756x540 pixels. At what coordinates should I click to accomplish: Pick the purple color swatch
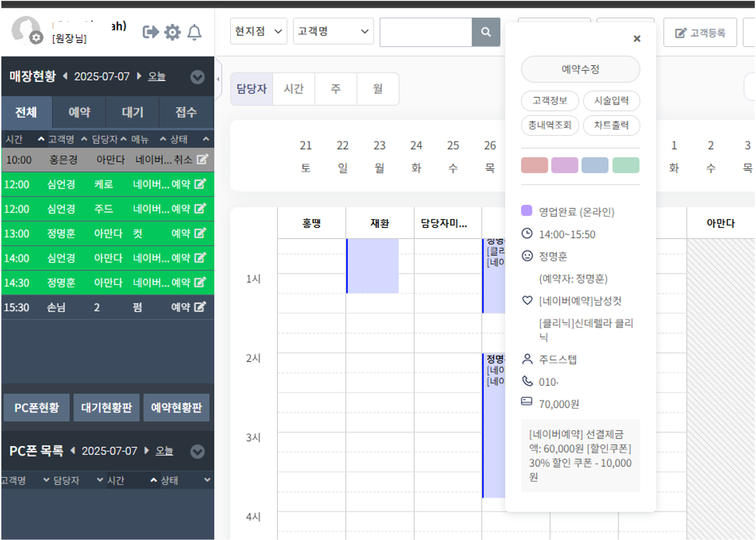(564, 165)
